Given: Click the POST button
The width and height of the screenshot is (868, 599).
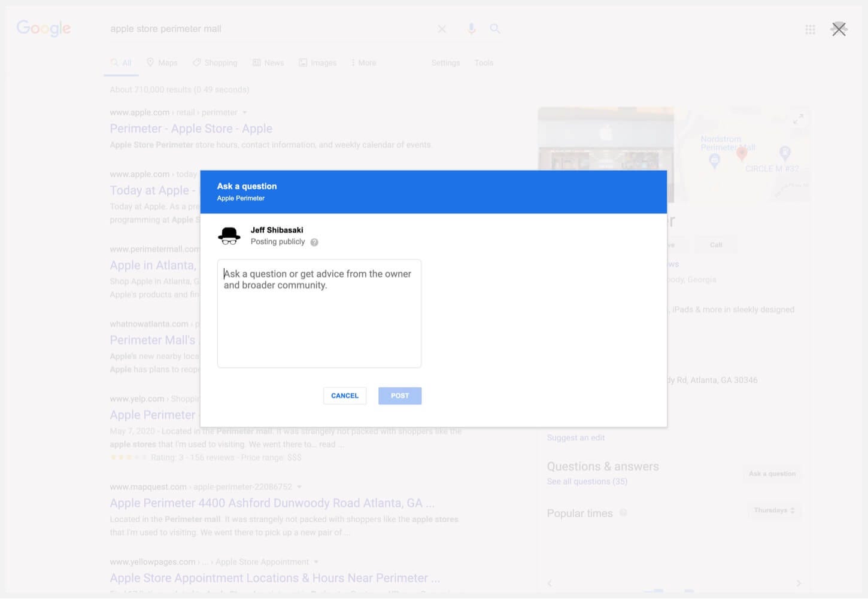Looking at the screenshot, I should pos(400,396).
